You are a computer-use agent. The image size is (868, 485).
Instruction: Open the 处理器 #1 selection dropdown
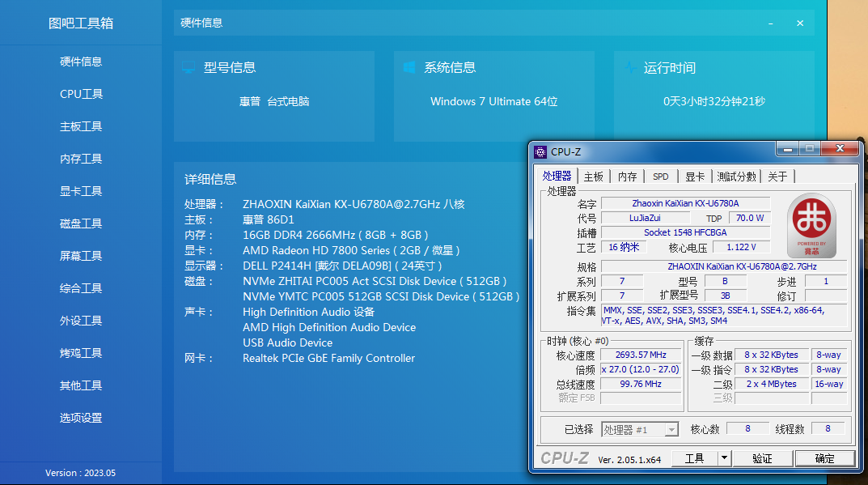671,429
